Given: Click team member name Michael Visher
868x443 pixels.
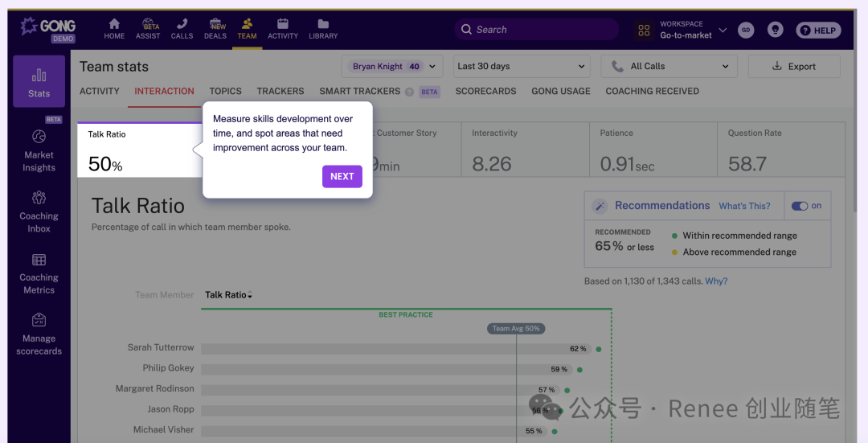Looking at the screenshot, I should pos(164,429).
